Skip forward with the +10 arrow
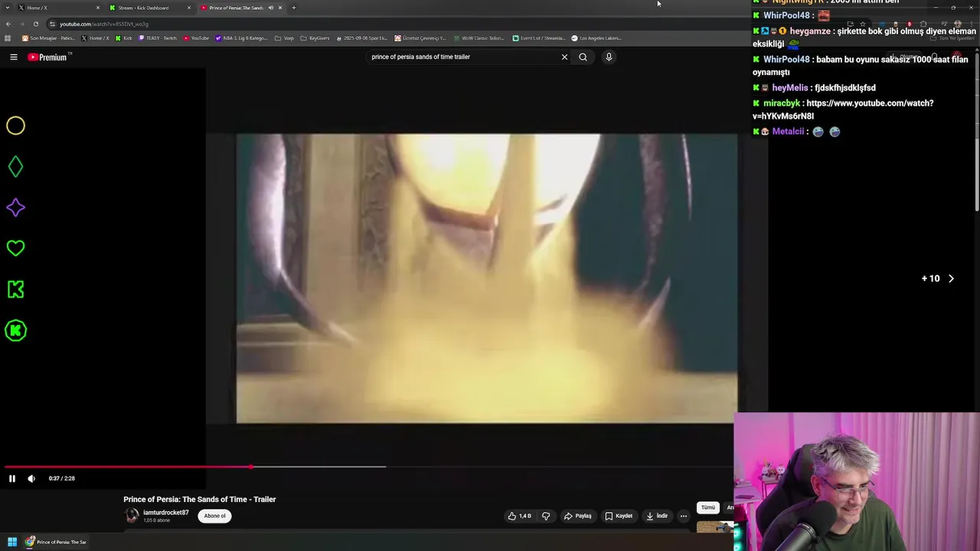The width and height of the screenshot is (980, 551). pyautogui.click(x=951, y=279)
